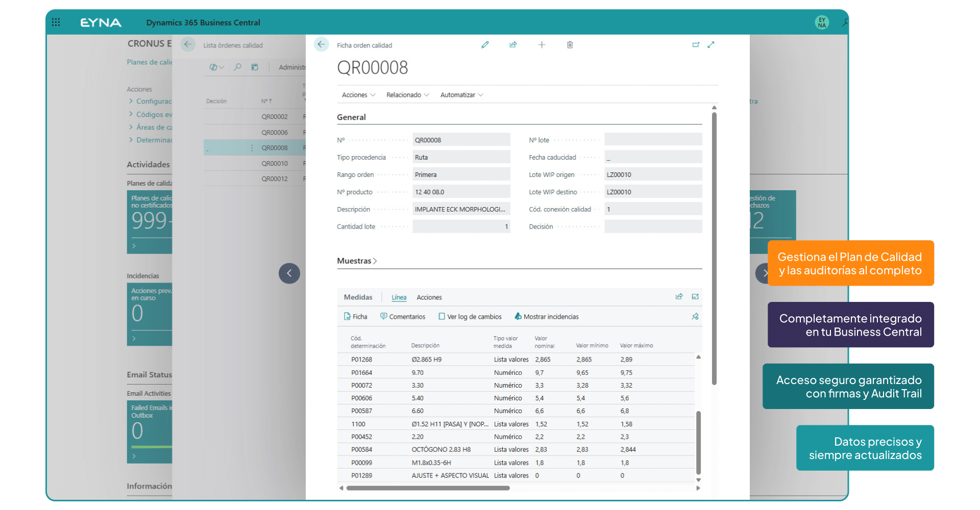Click the Nº field showing QR00008
The width and height of the screenshot is (980, 510).
click(x=461, y=140)
